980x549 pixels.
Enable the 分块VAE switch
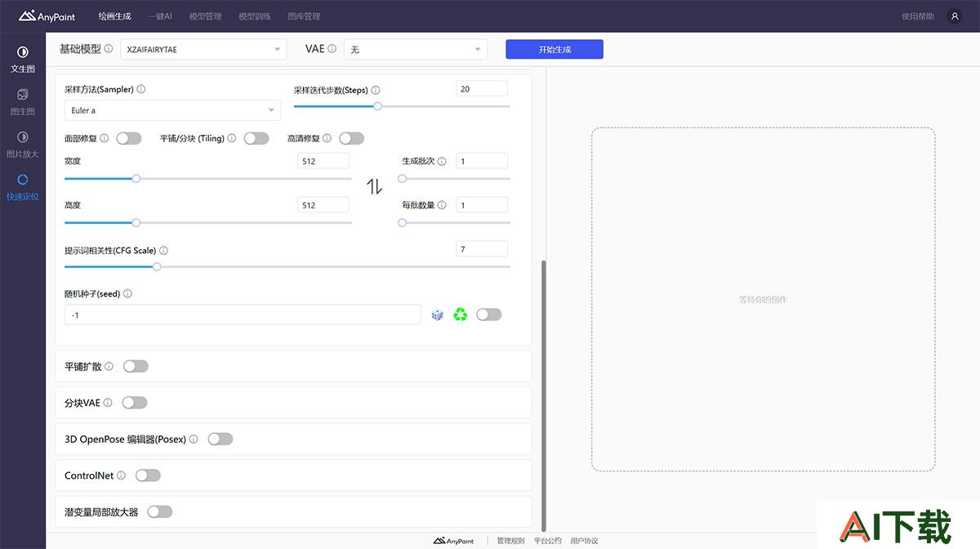pyautogui.click(x=135, y=403)
